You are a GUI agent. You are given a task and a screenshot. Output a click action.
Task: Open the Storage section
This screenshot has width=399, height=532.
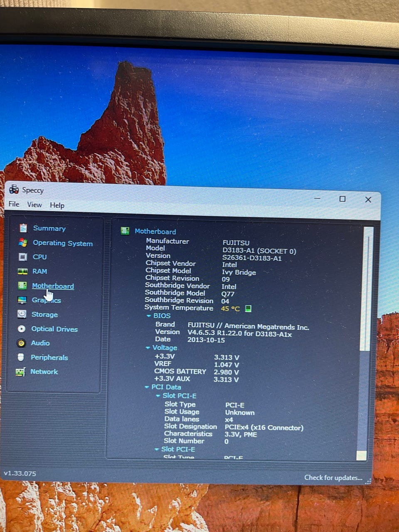44,314
